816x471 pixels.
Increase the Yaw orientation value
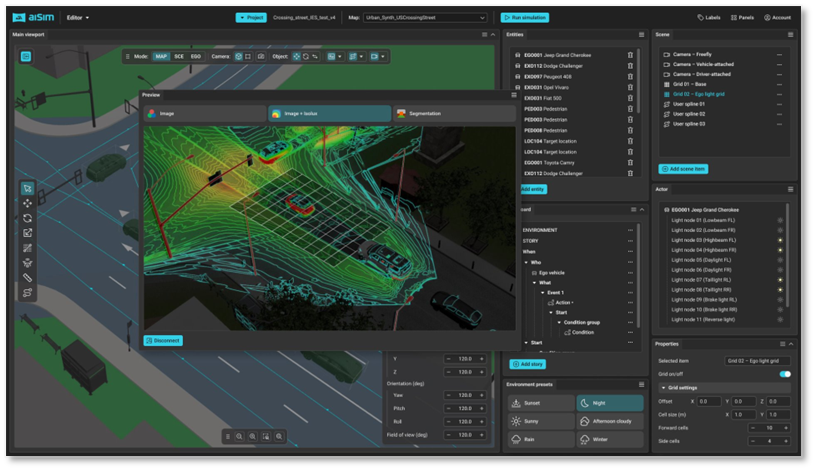click(x=482, y=396)
